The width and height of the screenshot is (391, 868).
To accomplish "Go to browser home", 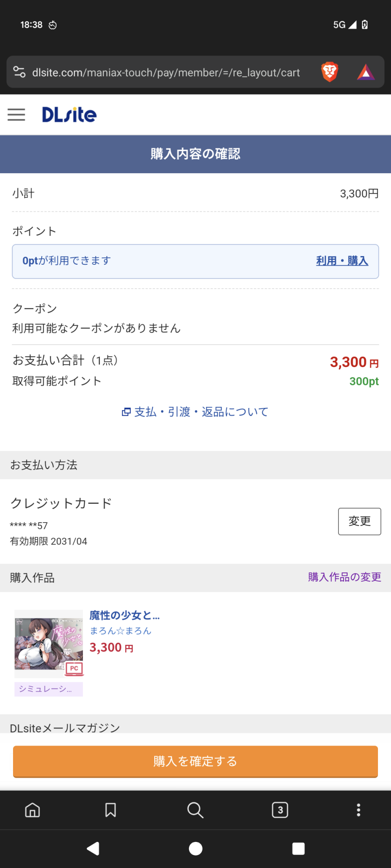I will coord(33,810).
